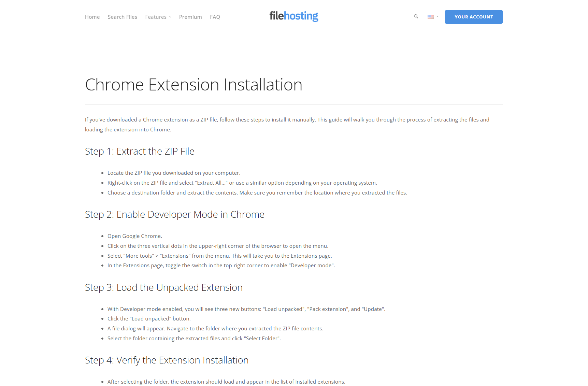
Task: Click the Step 4 Verify Installation heading
Action: click(x=167, y=360)
